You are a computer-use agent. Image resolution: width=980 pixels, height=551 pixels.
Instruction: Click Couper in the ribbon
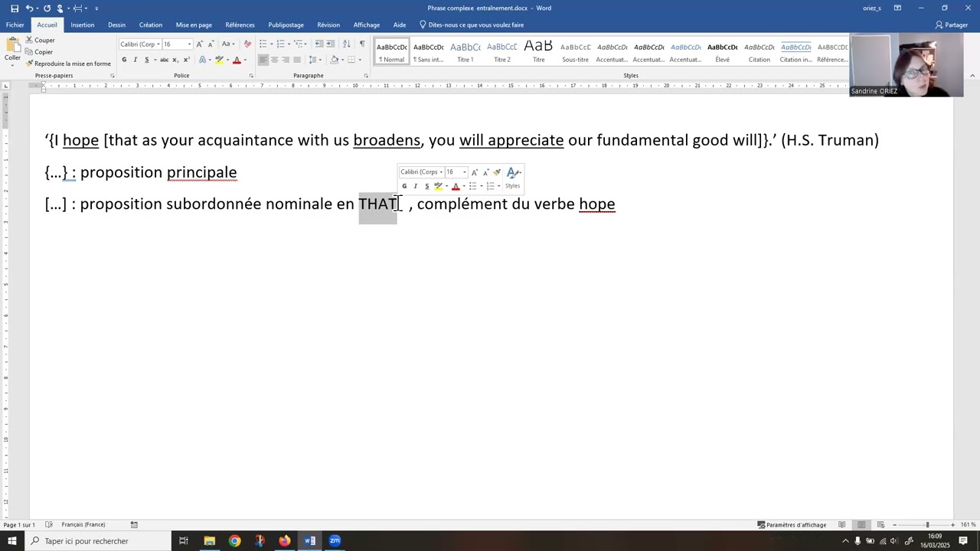40,40
